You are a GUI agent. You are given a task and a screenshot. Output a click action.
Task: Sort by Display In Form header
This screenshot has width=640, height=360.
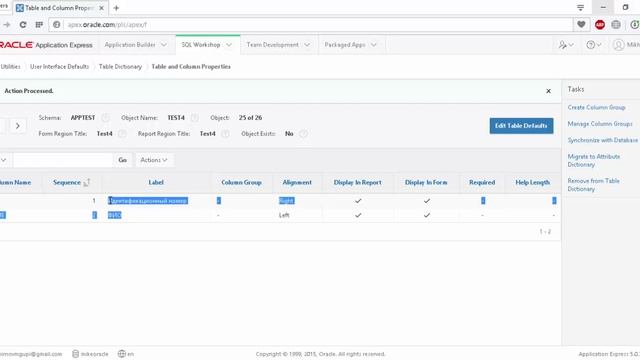coord(426,182)
